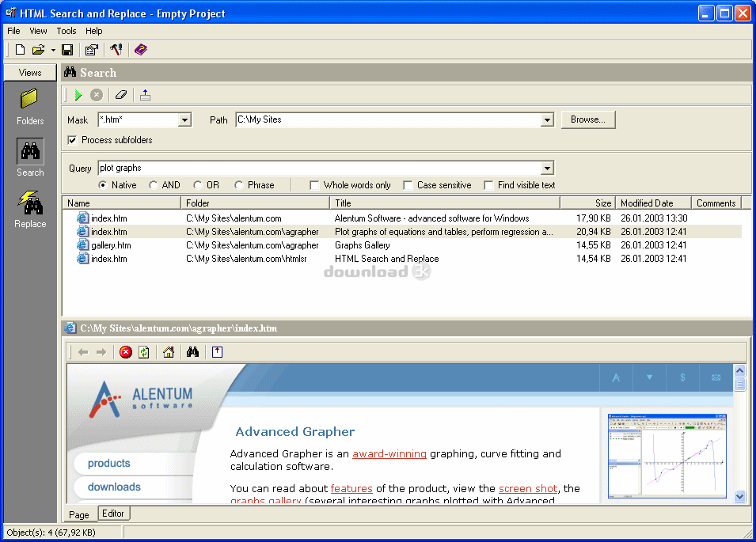Screen dimensions: 756x542
Task: Click the A icon in Alentum page header
Action: point(616,377)
